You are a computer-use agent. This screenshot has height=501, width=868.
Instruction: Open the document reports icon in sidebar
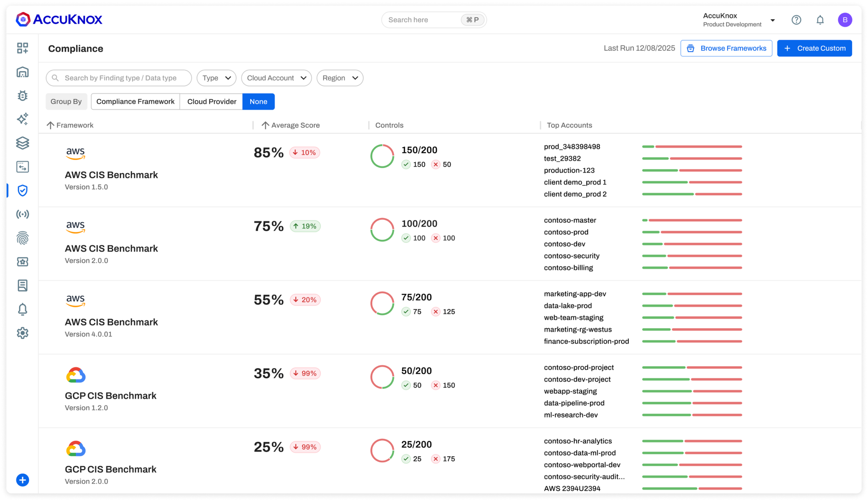[23, 286]
